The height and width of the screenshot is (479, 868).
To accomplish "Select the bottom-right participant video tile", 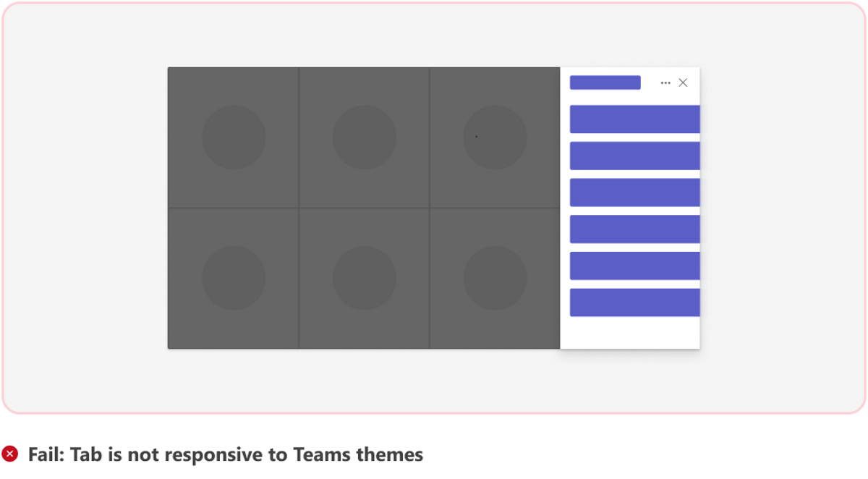I will click(542, 333).
